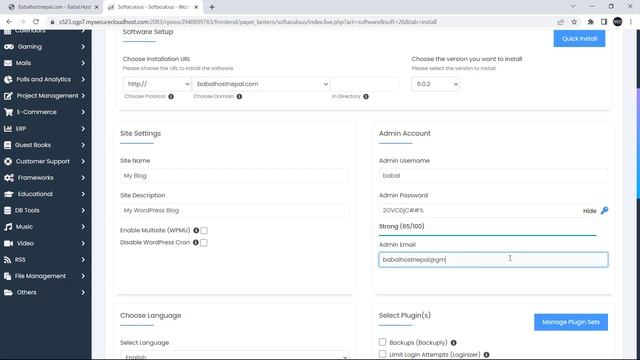
Task: Click the Manage Plugin Sets button
Action: click(571, 322)
